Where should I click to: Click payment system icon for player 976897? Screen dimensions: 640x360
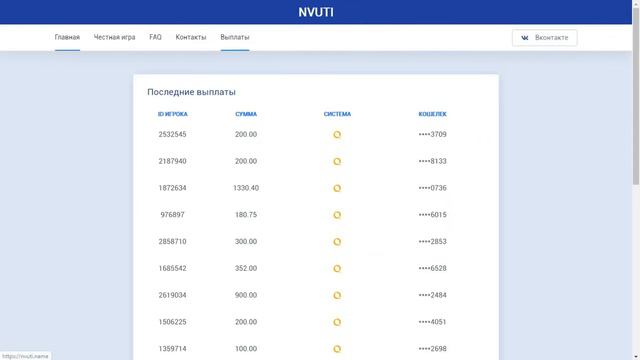tap(337, 215)
